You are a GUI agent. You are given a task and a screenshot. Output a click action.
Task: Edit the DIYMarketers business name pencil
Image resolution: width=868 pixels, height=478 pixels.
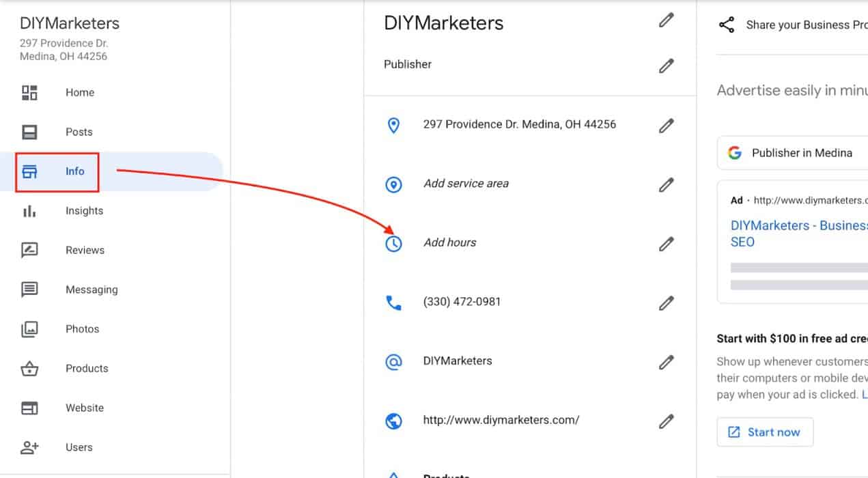click(x=667, y=20)
